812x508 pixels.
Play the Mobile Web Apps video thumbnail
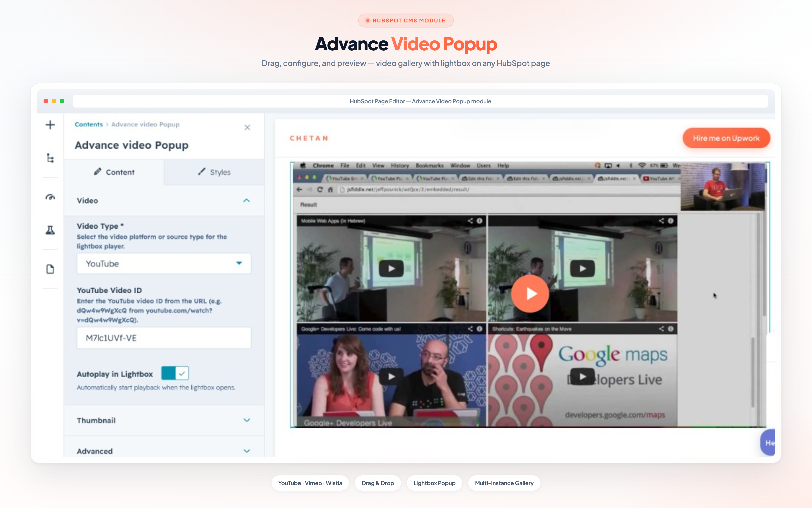391,268
